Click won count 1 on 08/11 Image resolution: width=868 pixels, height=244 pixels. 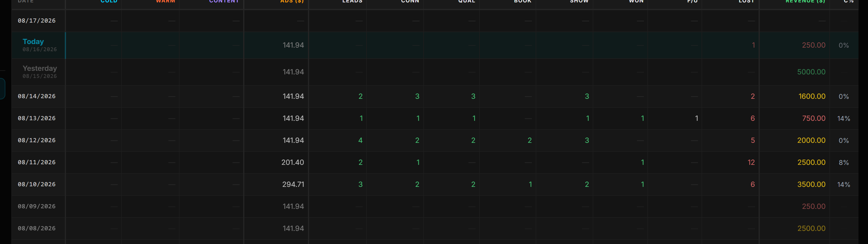pos(642,162)
